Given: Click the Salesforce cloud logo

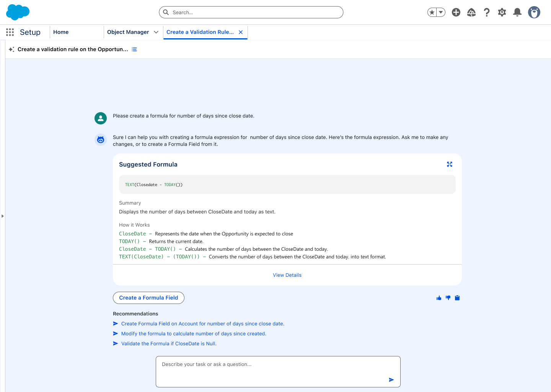Looking at the screenshot, I should 18,12.
